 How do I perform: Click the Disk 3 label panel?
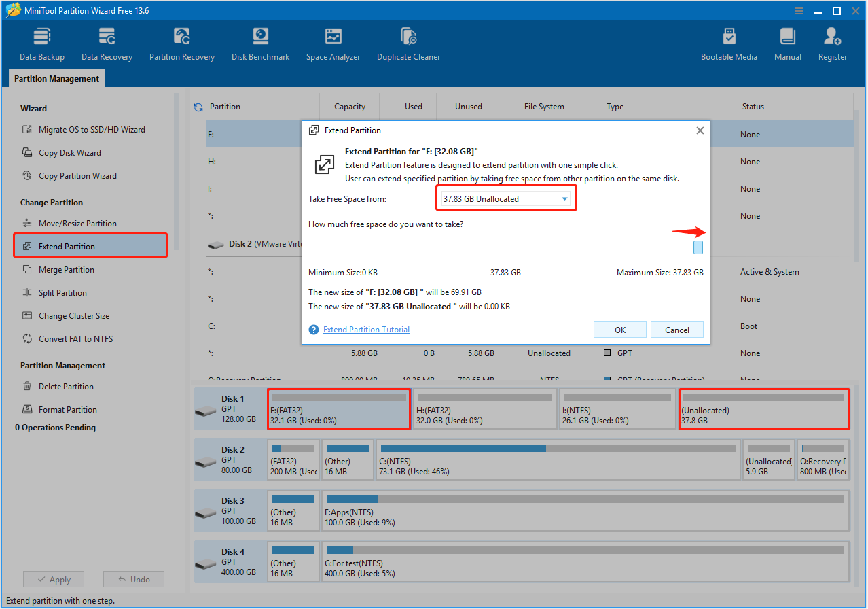pyautogui.click(x=230, y=511)
